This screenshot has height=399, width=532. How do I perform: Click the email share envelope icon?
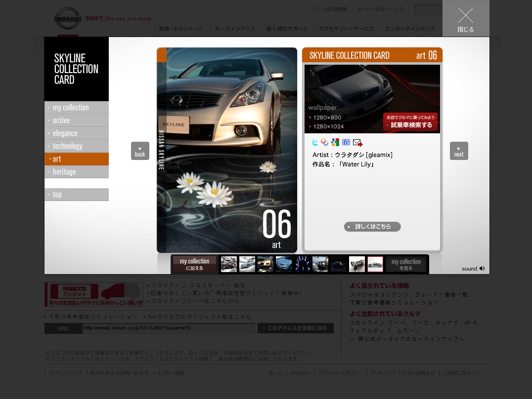[357, 143]
